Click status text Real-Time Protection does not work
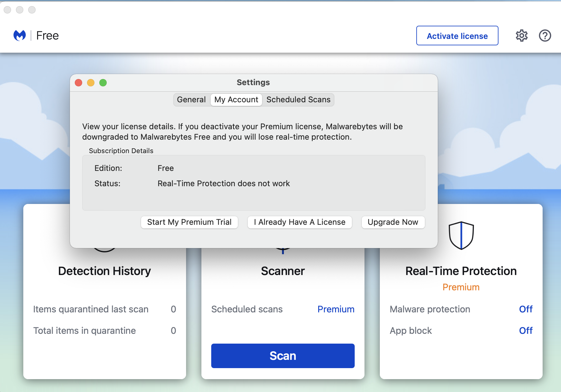 point(223,183)
